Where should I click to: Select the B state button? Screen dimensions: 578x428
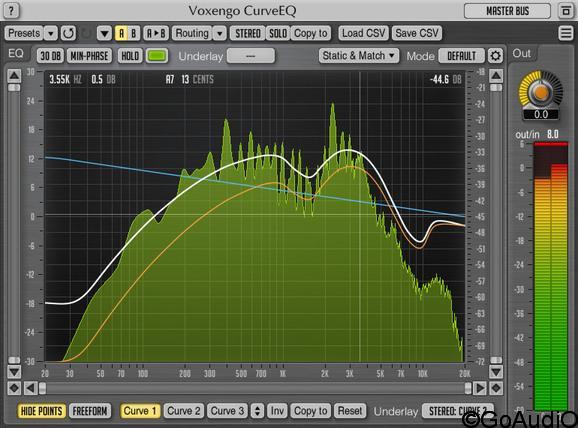click(x=133, y=34)
